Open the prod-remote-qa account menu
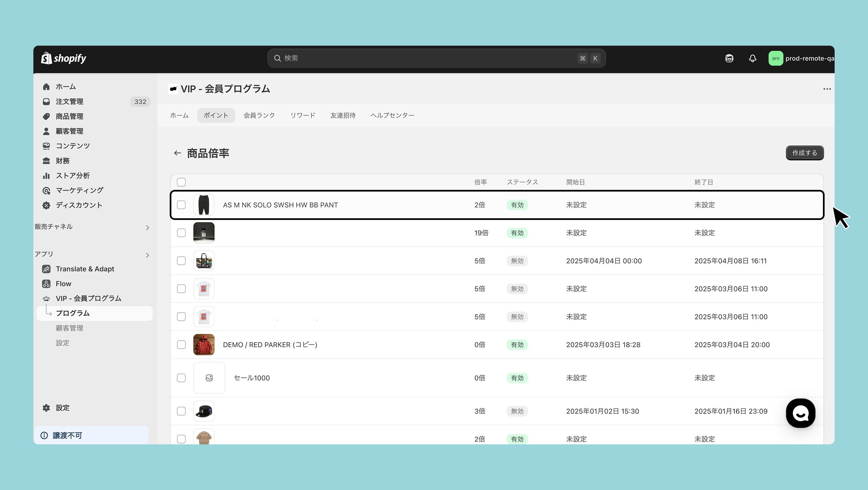868x490 pixels. 801,58
